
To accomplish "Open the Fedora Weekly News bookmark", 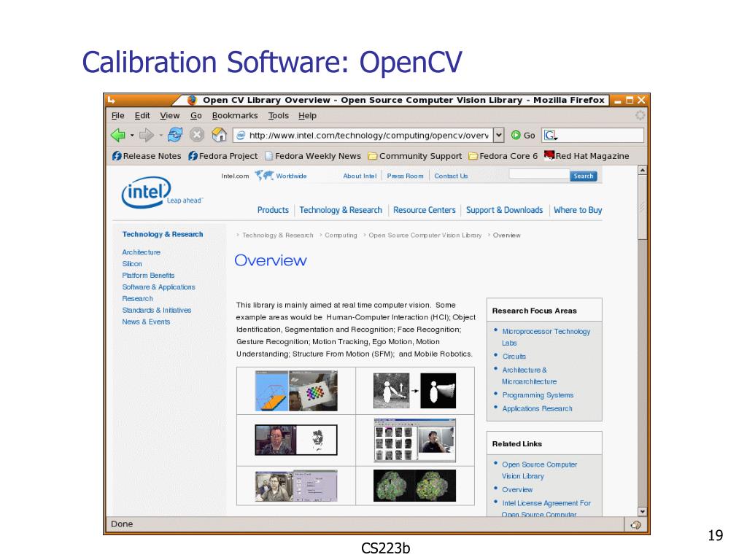I will (x=313, y=156).
